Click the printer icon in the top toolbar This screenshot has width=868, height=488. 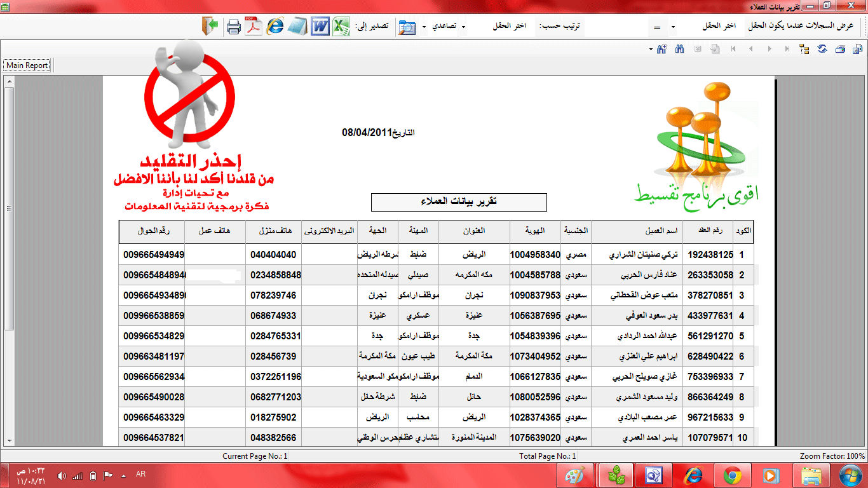(233, 27)
